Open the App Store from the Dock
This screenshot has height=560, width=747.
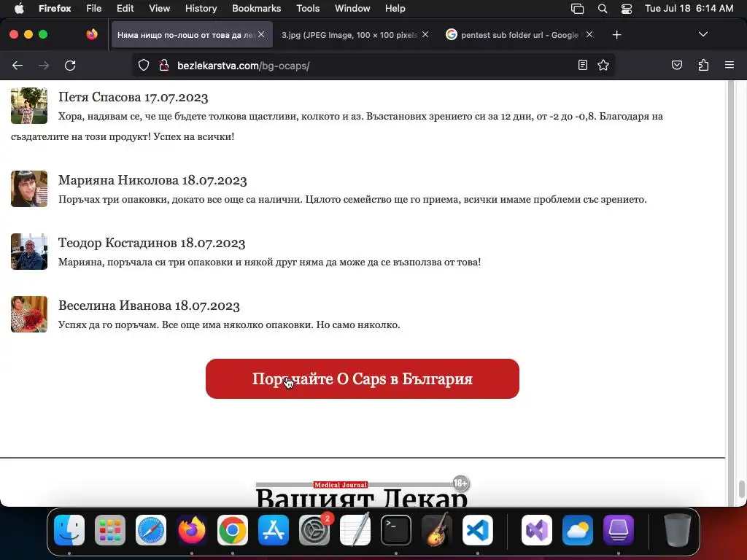pos(274,530)
